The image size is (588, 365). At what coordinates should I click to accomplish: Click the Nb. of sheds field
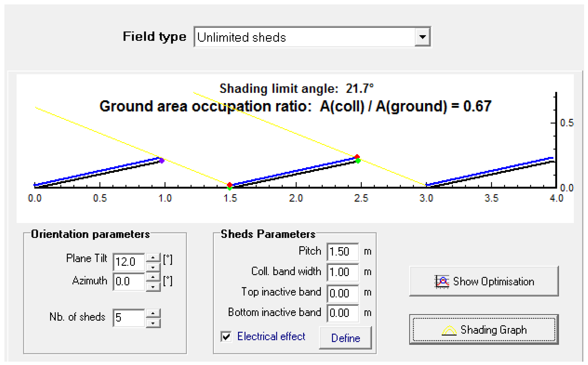tap(129, 318)
